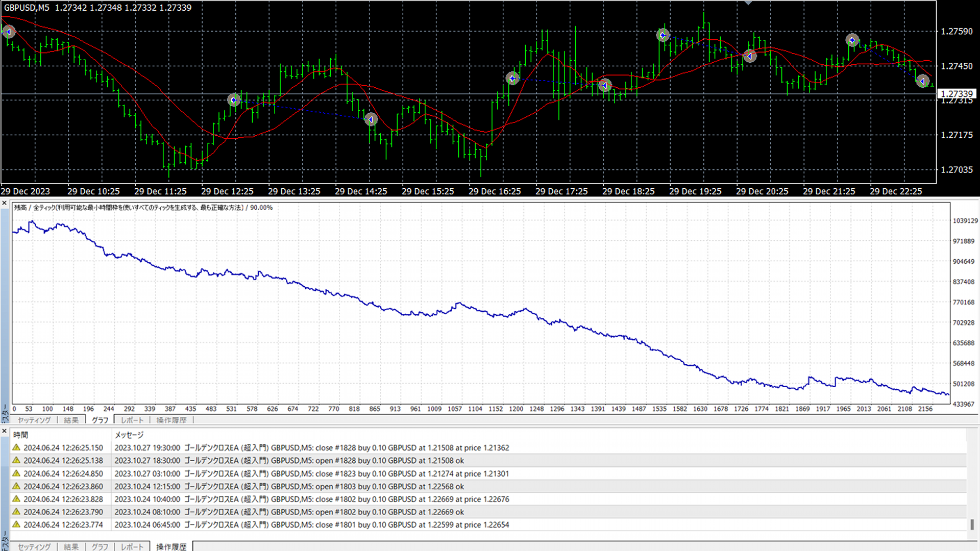Close the journal log tester panel
The height and width of the screenshot is (551, 980).
(5, 432)
